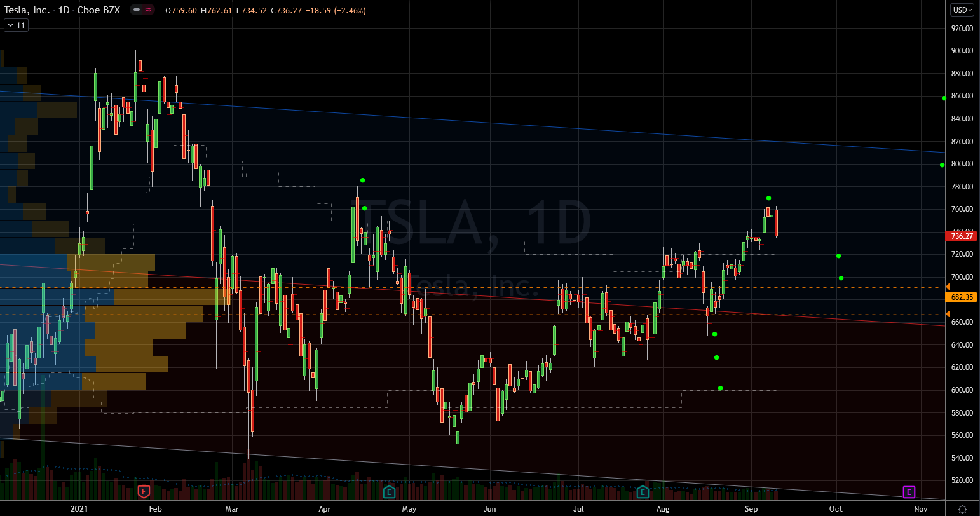Click the Jul label on the time axis
This screenshot has width=980, height=516.
578,509
